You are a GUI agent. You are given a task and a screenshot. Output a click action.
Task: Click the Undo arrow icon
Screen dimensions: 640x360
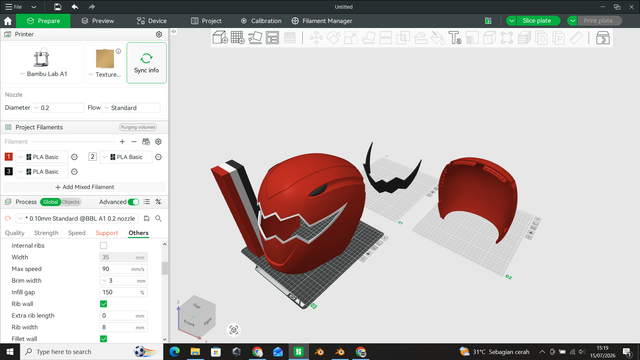pos(75,7)
